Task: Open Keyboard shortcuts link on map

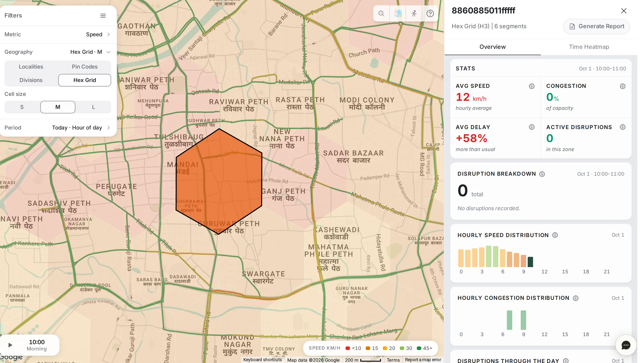Action: 262,360
